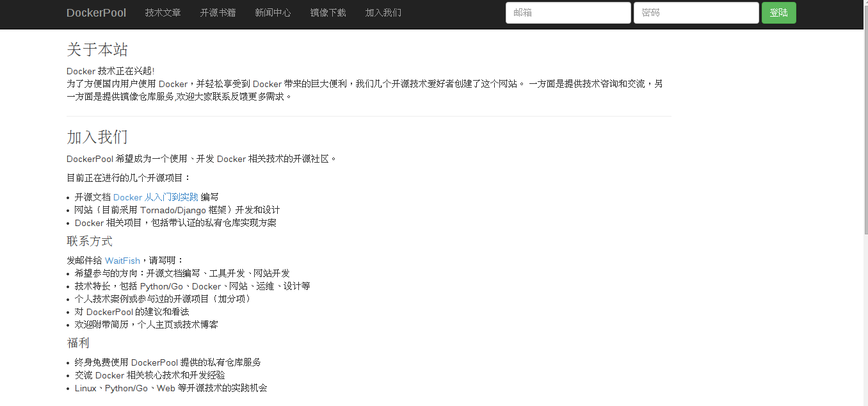Select 加入我们 in the navbar

pos(383,13)
